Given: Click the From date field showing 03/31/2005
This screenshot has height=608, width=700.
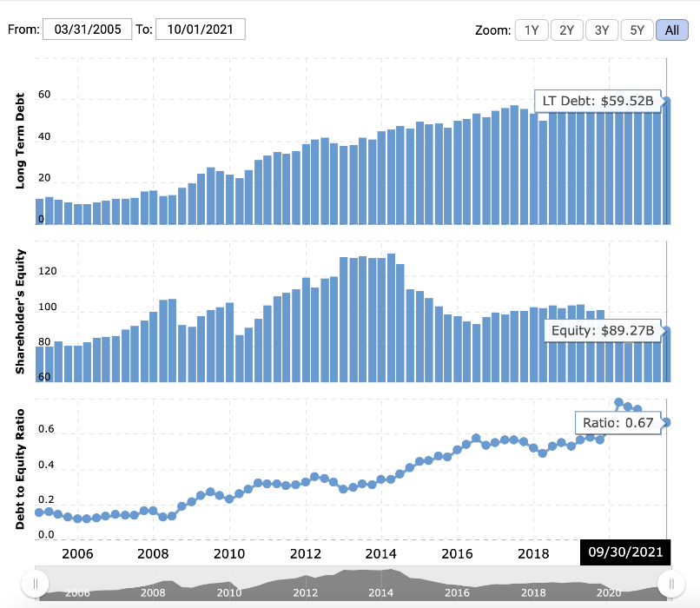Looking at the screenshot, I should [87, 30].
